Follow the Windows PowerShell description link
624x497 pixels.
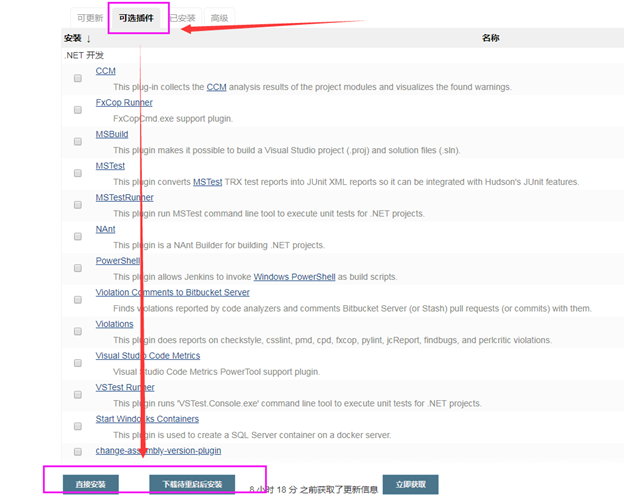pos(294,277)
